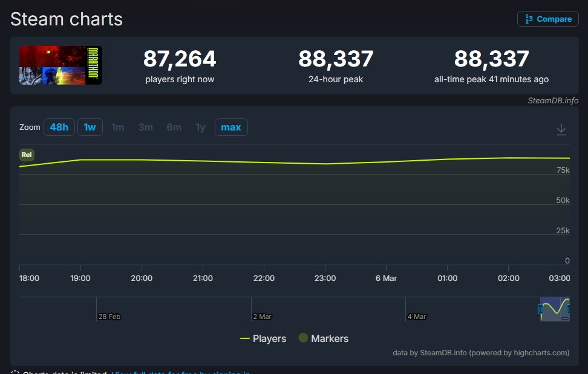Set chart zoom to max
This screenshot has width=588, height=374.
[231, 127]
